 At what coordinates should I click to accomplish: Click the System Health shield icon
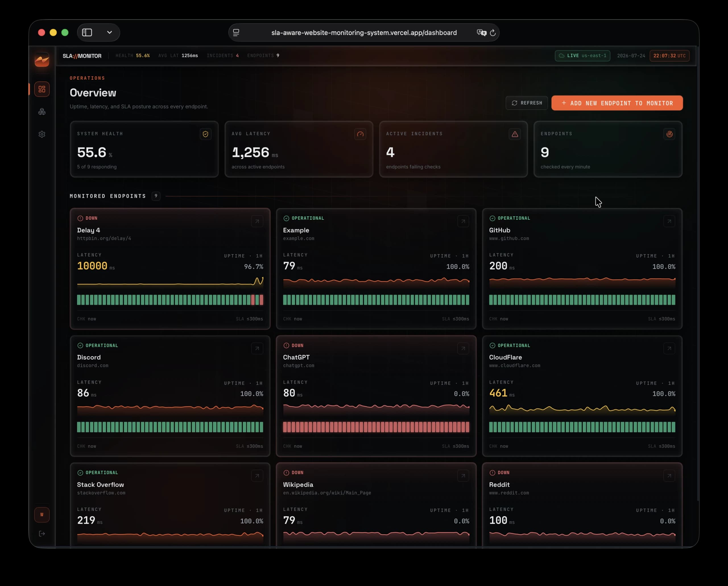(x=206, y=134)
